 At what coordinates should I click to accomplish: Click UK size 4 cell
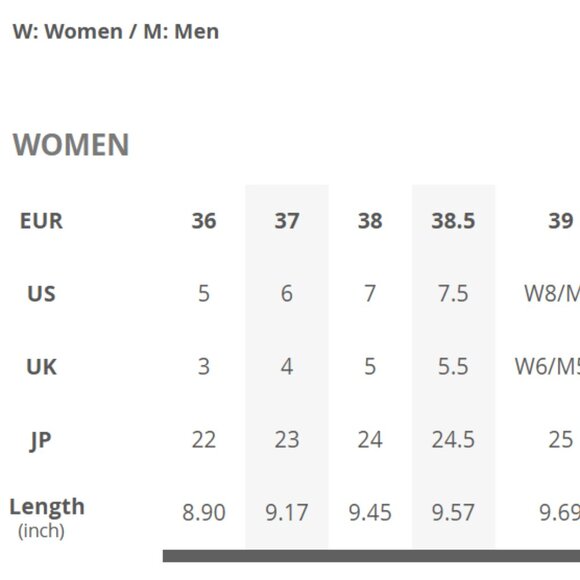tap(287, 367)
